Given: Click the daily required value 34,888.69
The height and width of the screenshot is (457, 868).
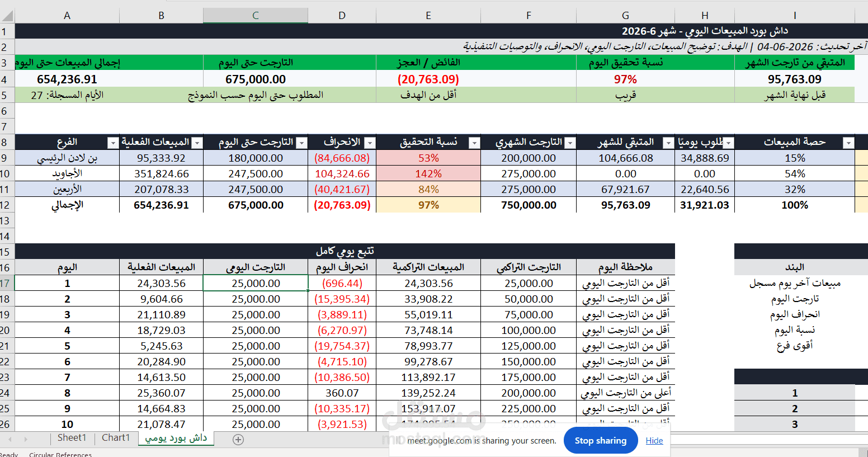Looking at the screenshot, I should [x=705, y=158].
